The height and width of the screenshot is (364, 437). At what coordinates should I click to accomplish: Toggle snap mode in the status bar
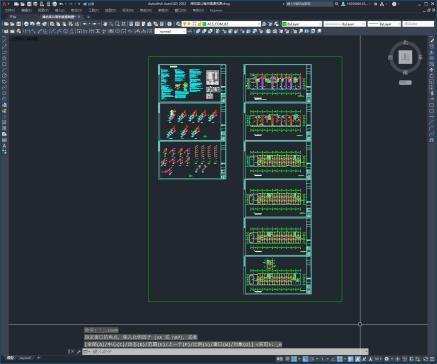click(294, 359)
